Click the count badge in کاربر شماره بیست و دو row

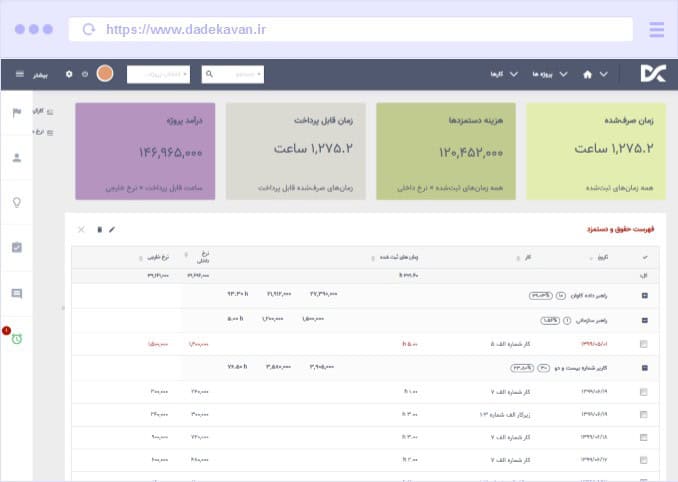coord(544,368)
